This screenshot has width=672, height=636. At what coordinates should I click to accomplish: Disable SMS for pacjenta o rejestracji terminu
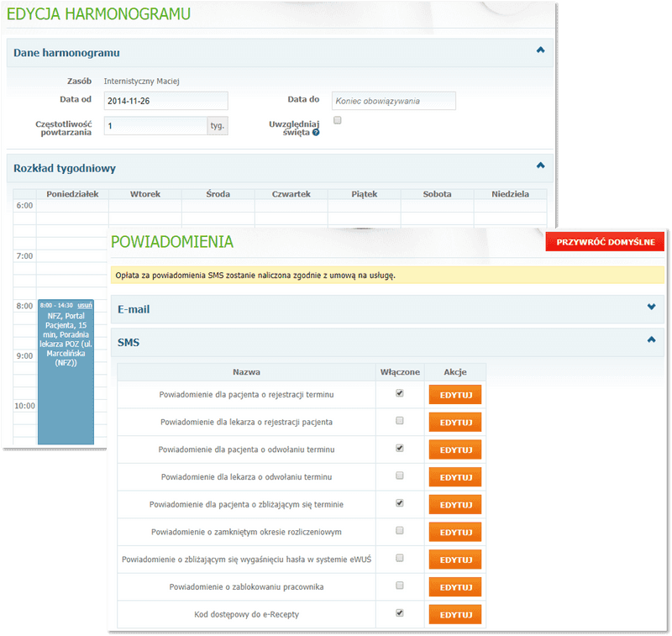[x=400, y=393]
